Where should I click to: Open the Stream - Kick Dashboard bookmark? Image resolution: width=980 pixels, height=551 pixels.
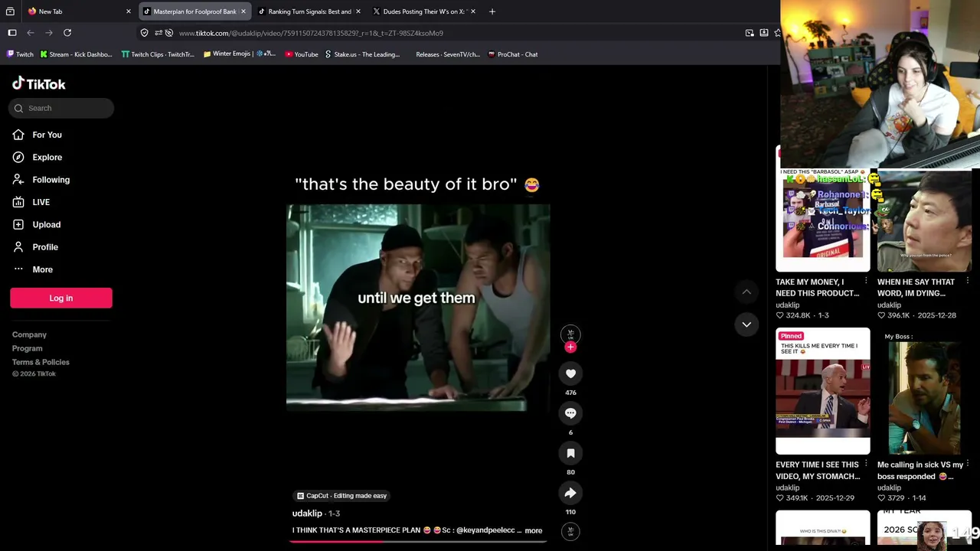pos(76,54)
